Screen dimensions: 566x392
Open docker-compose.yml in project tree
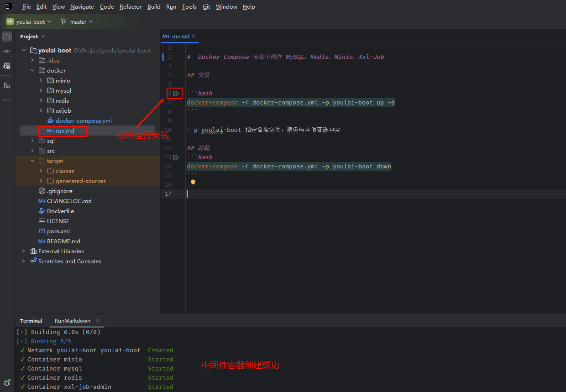point(84,121)
